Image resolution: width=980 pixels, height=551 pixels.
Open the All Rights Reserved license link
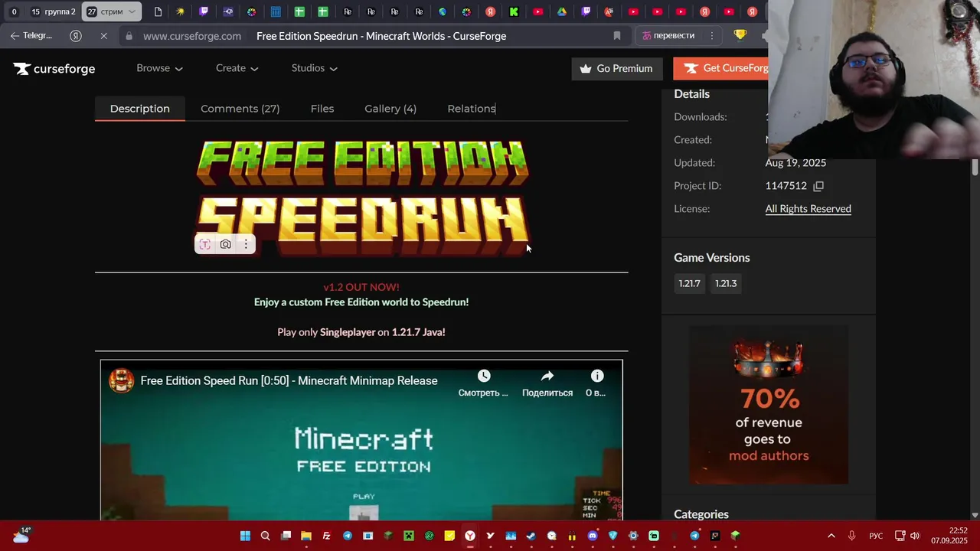pyautogui.click(x=808, y=209)
